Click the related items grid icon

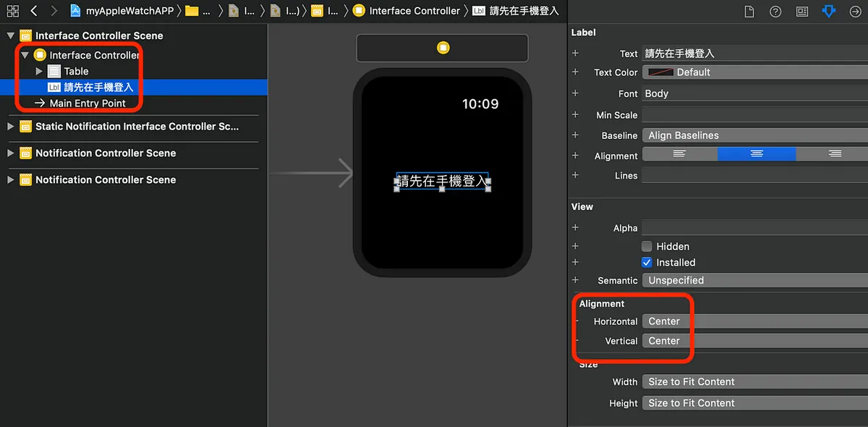12,11
